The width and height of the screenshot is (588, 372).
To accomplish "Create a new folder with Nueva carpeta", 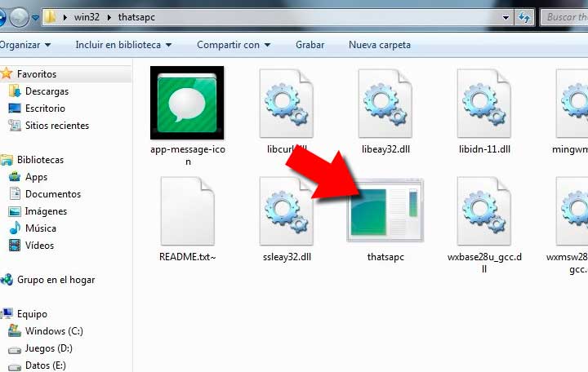I will pyautogui.click(x=379, y=45).
